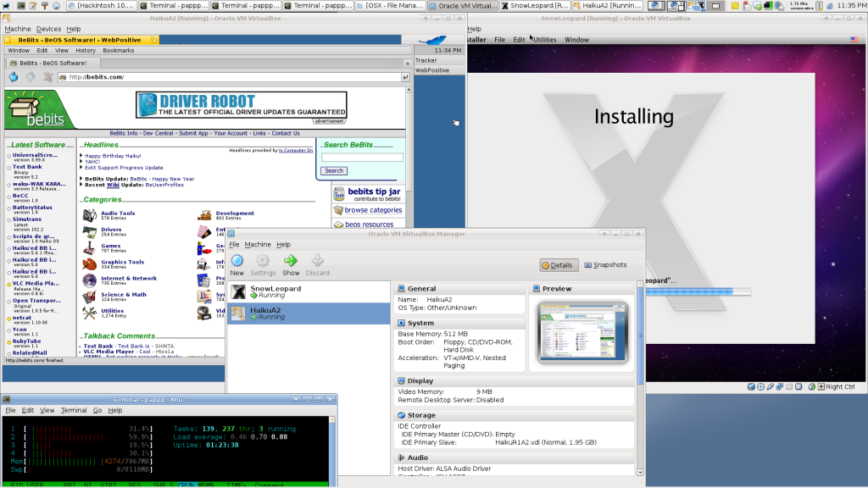Select HaikuA2 VM in the list

coord(309,313)
